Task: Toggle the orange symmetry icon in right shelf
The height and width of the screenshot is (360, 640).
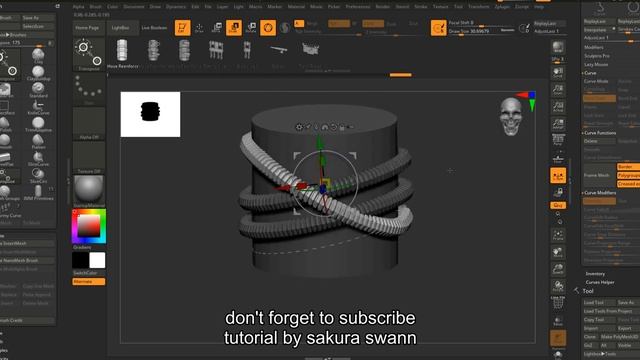Action: click(x=558, y=176)
